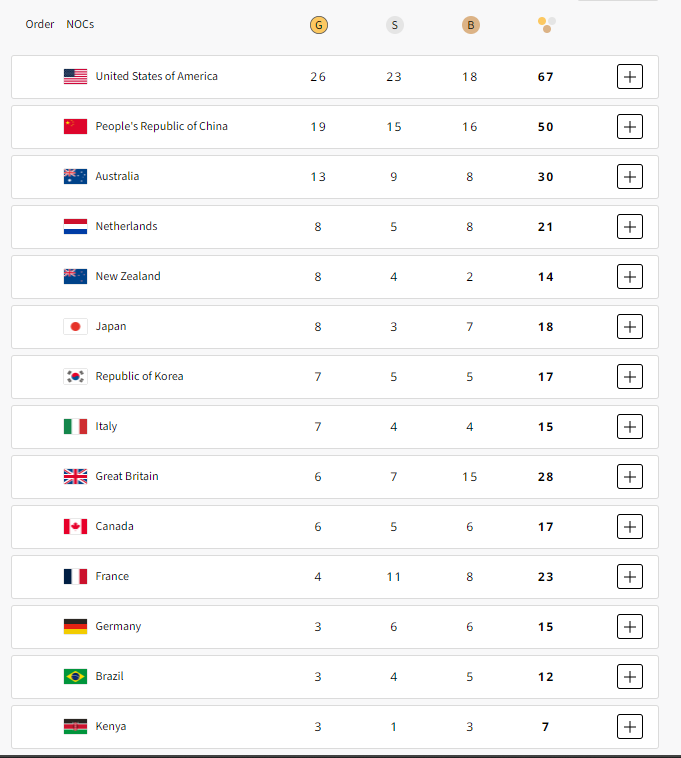Select Germany's total medal count 15

click(x=546, y=627)
